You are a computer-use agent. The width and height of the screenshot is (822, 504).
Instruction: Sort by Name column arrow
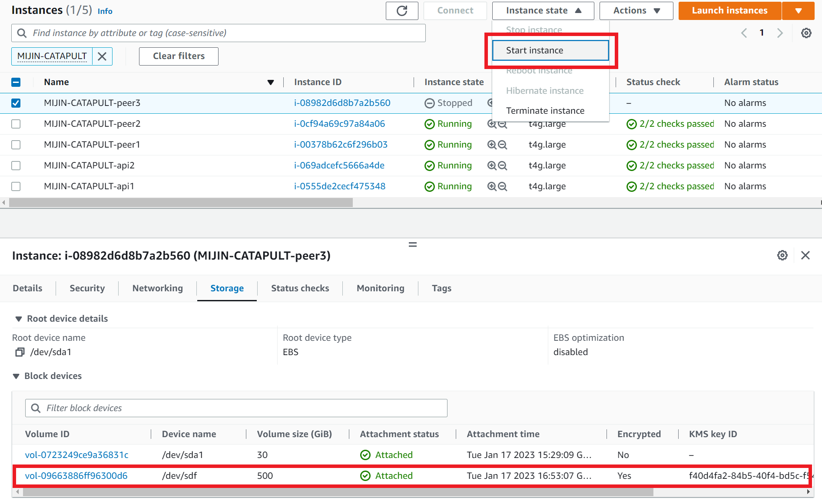coord(271,82)
